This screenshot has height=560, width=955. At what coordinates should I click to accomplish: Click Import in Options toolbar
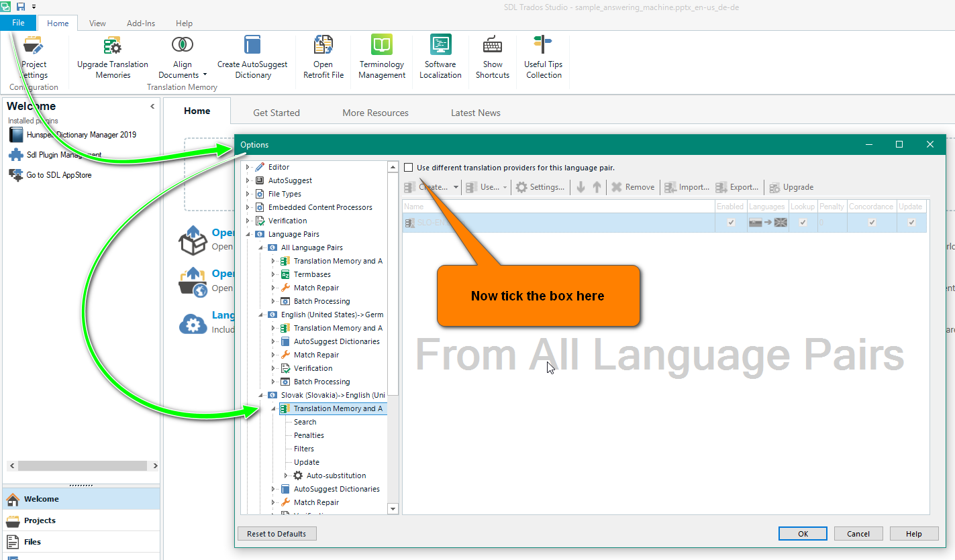point(687,187)
